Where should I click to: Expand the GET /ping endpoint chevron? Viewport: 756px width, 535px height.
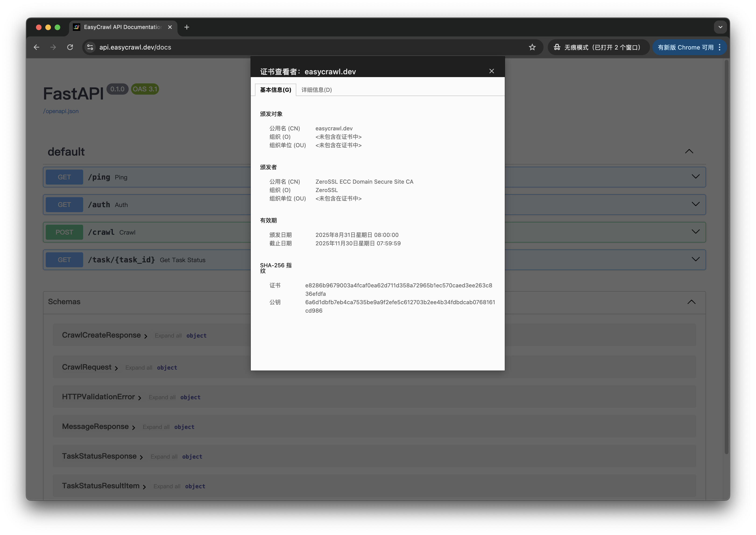(696, 177)
